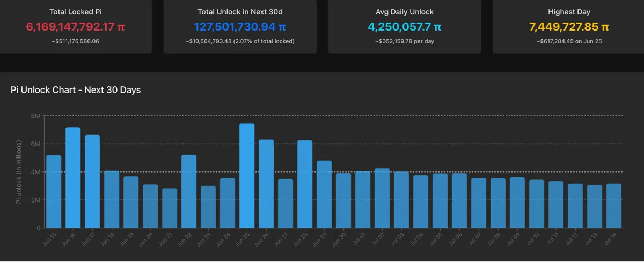The width and height of the screenshot is (644, 262).
Task: Click the Jul 05 bar
Action: 440,201
